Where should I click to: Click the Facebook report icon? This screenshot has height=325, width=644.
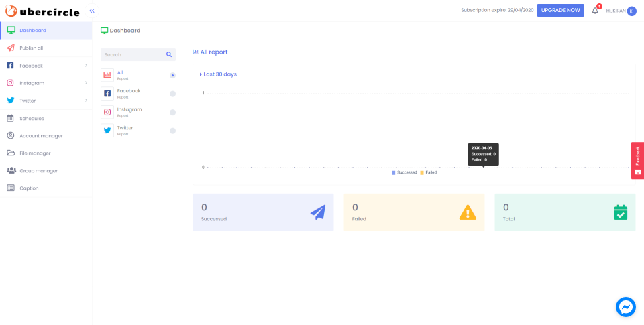107,94
